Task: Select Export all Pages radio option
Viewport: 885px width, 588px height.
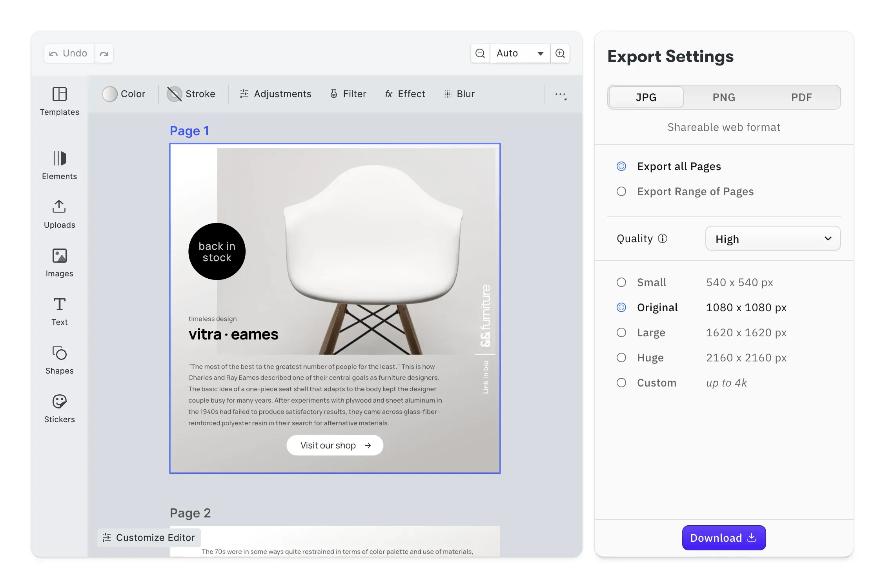Action: pyautogui.click(x=669, y=167)
